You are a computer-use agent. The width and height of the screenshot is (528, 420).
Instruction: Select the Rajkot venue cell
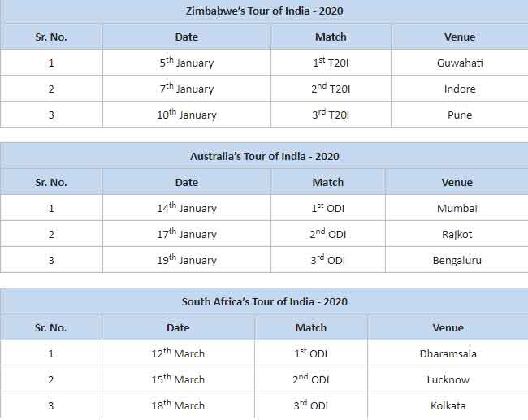click(457, 234)
